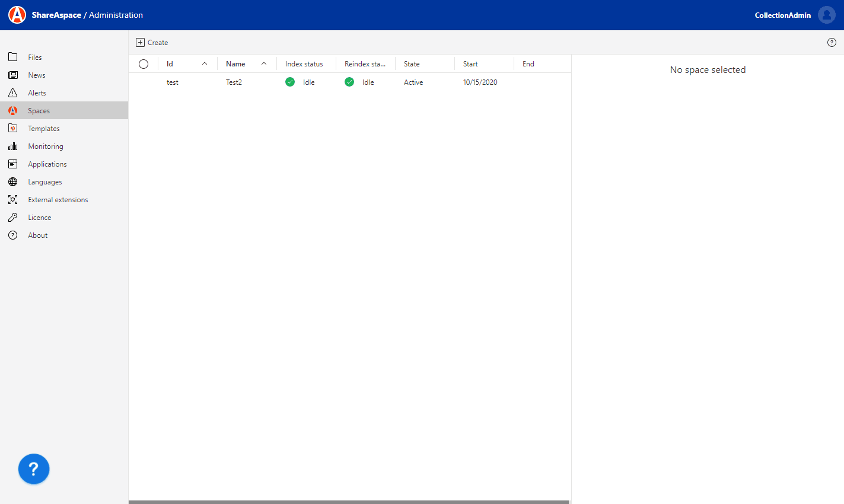844x504 pixels.
Task: Toggle the select-all circle in table header
Action: 144,64
